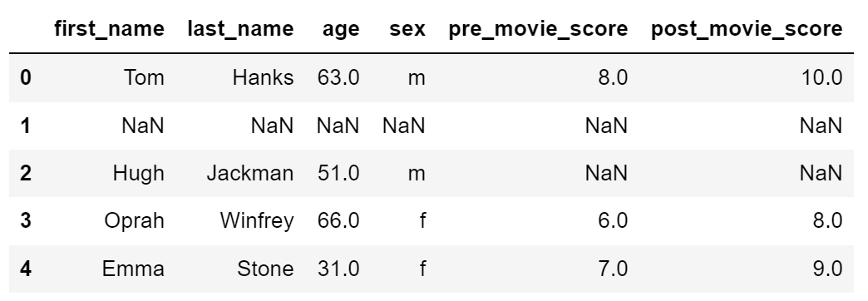The height and width of the screenshot is (301, 868).
Task: Click the sex column header
Action: pos(407,29)
